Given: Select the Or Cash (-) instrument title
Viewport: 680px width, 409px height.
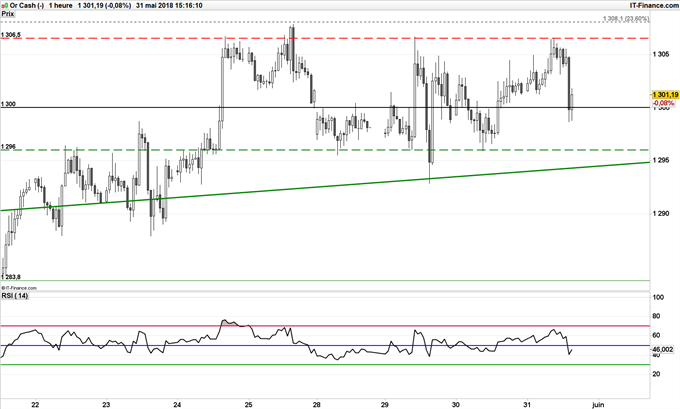Looking at the screenshot, I should tap(26, 6).
